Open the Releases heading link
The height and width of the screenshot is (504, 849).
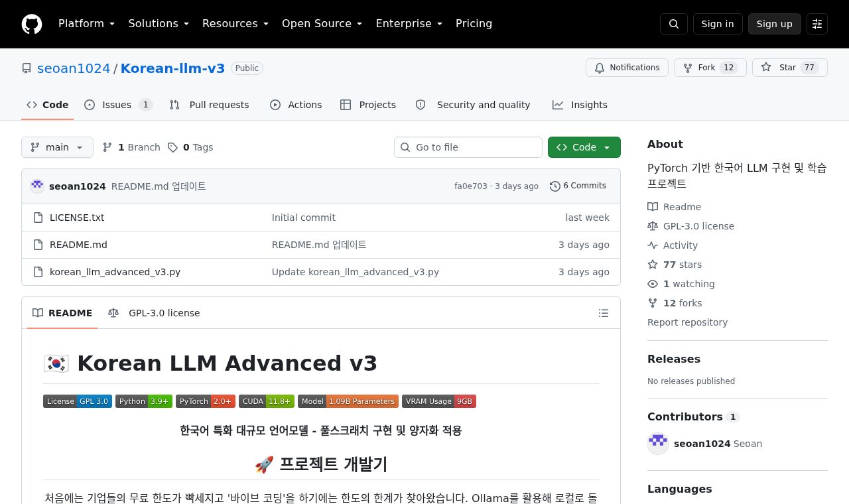674,359
